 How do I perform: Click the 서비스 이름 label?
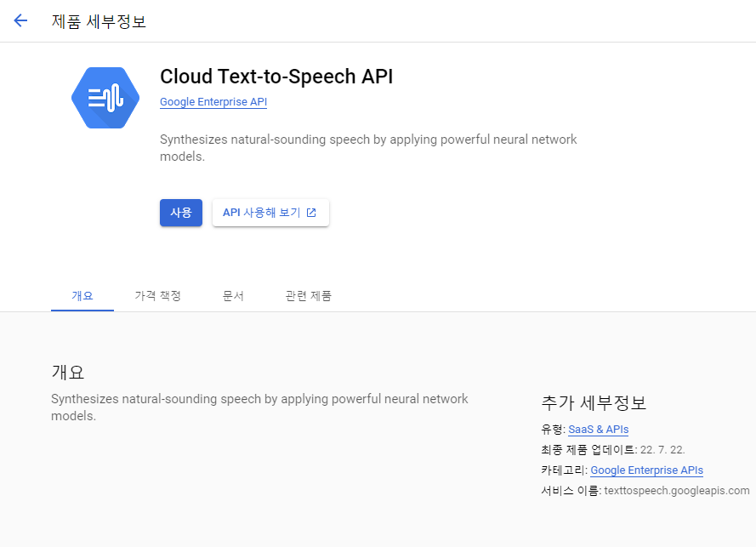point(570,491)
